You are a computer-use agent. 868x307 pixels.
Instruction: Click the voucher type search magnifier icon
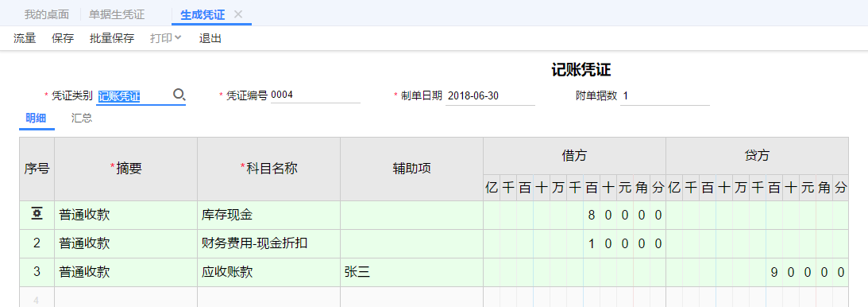(179, 95)
